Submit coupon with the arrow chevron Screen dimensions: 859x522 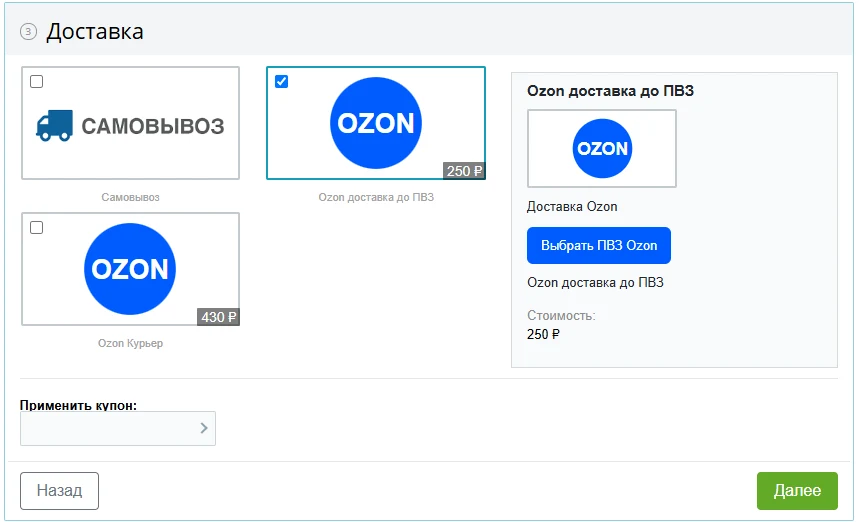(204, 428)
